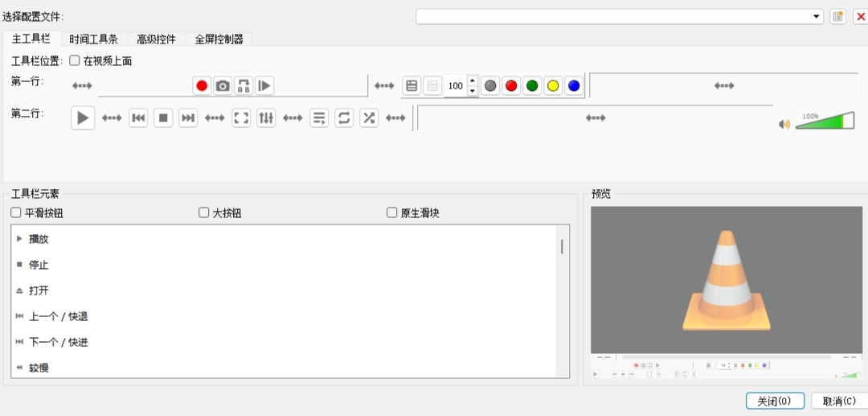Click the teletext page number field showing 100
This screenshot has width=868, height=416.
point(456,86)
